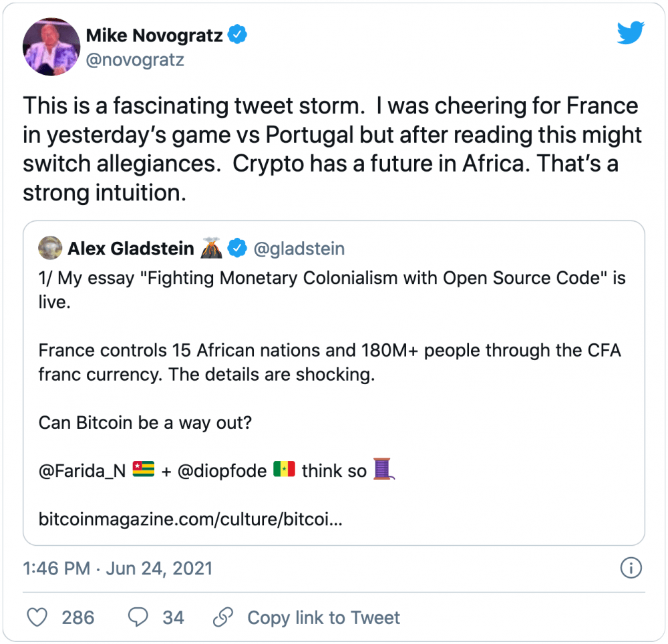Click the 1:46 PM · Jun 24, 2021 timestamp
This screenshot has width=668, height=644.
click(118, 569)
